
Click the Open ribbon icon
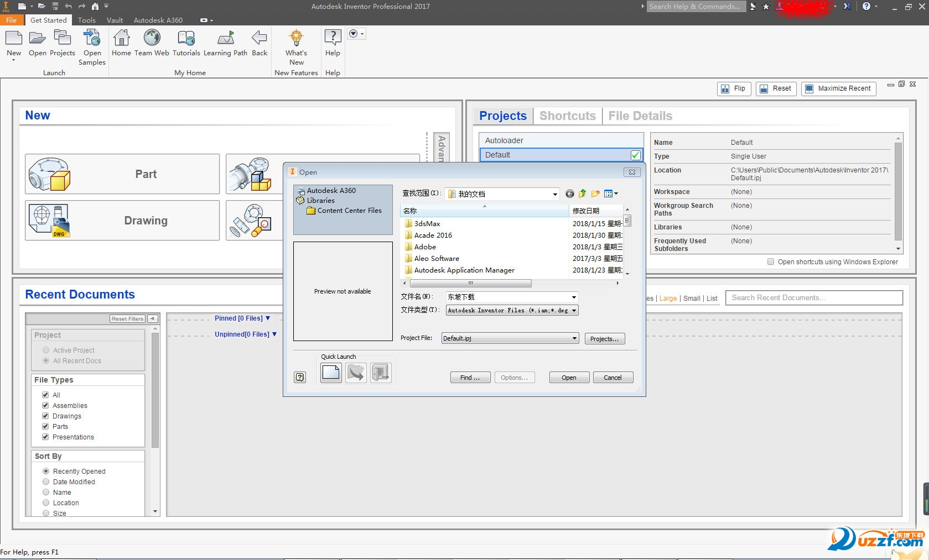[x=37, y=38]
